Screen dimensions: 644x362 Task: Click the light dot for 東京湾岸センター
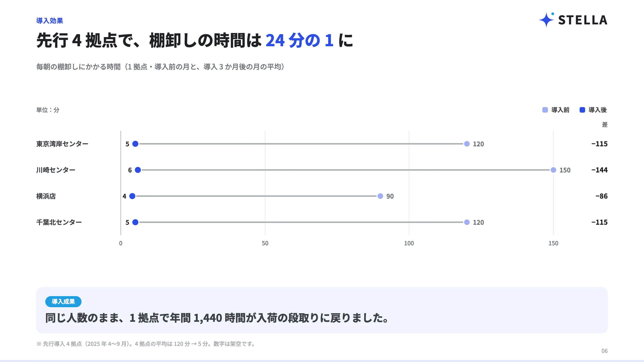(x=467, y=144)
